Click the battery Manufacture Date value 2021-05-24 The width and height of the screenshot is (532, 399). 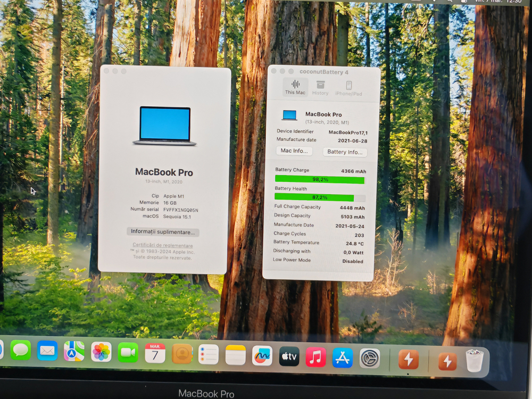pos(350,226)
